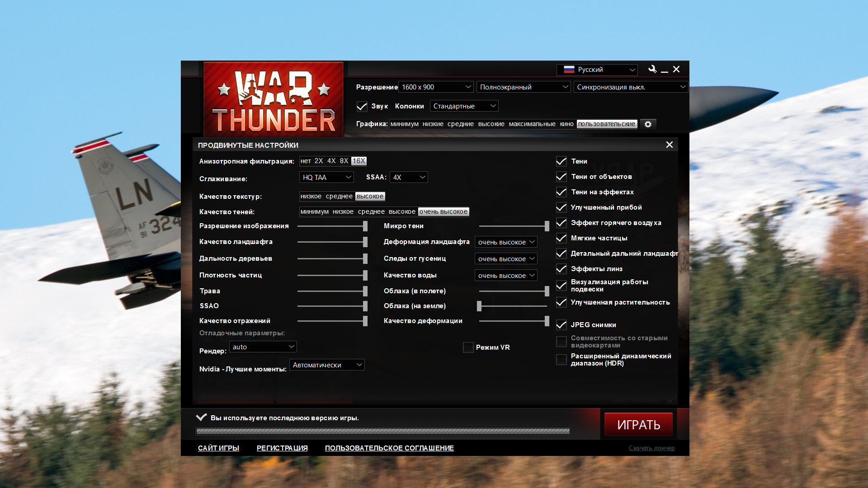Uncheck Тени от объектов
Viewport: 868px width, 488px height.
561,177
